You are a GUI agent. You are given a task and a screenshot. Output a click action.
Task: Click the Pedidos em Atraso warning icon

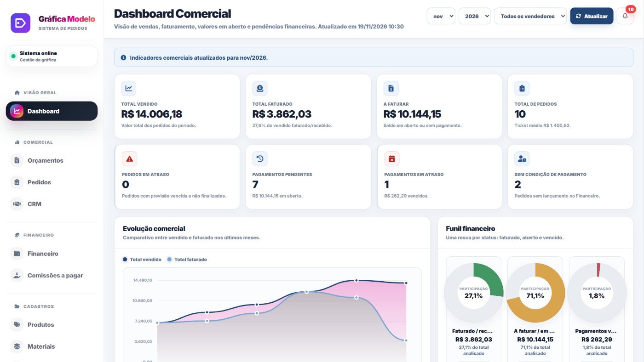pos(129,159)
